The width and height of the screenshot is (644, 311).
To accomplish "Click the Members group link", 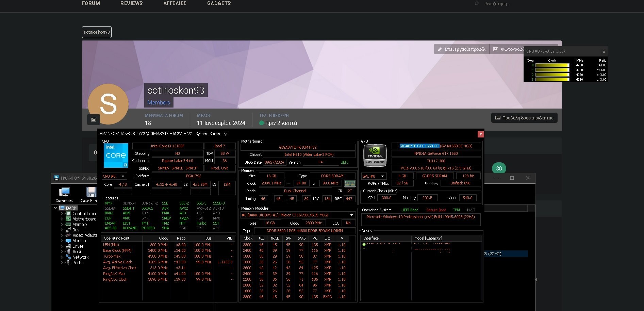I will [x=159, y=102].
